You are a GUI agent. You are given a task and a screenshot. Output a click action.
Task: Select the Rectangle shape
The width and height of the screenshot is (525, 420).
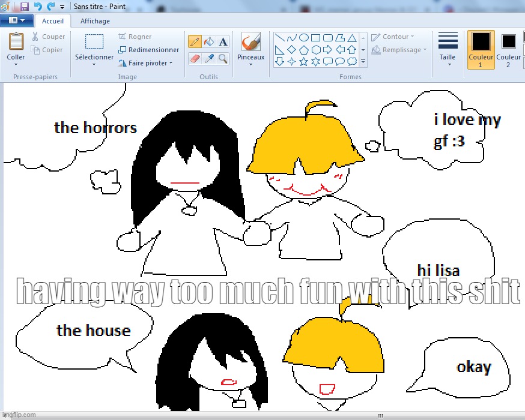click(x=316, y=37)
